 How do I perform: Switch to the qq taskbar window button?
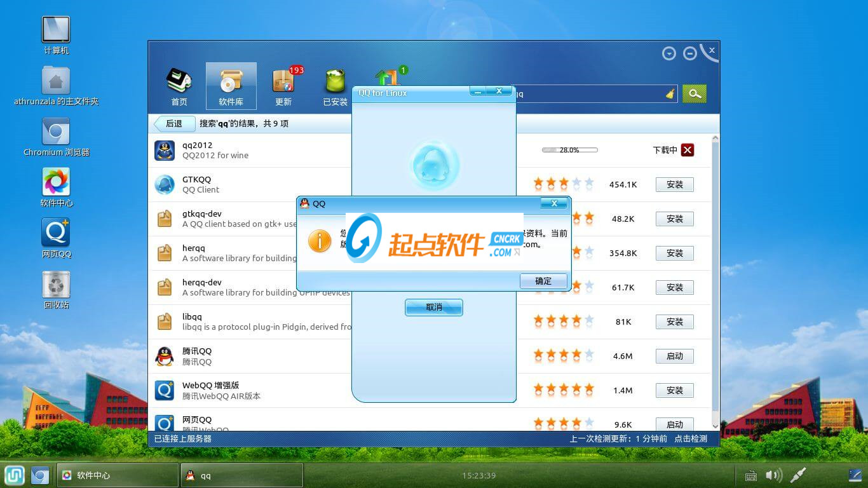click(x=242, y=475)
